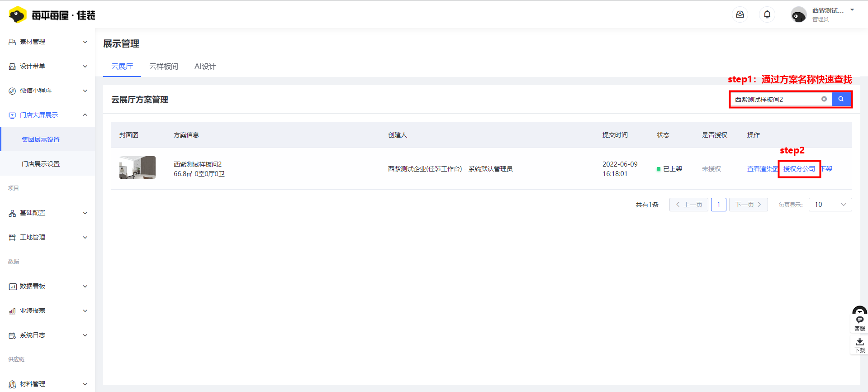
Task: Click the 基础配置 sidebar icon
Action: click(x=12, y=213)
